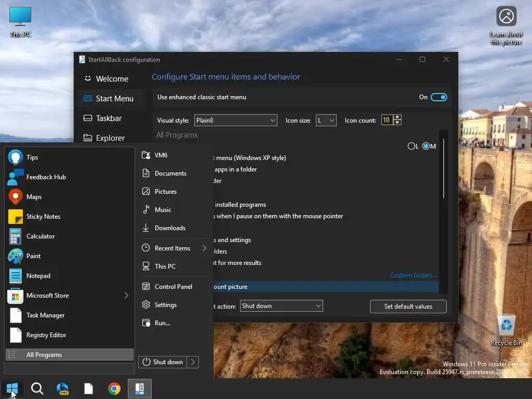Open power action Shut down dropdown
The height and width of the screenshot is (399, 532).
[x=281, y=306]
